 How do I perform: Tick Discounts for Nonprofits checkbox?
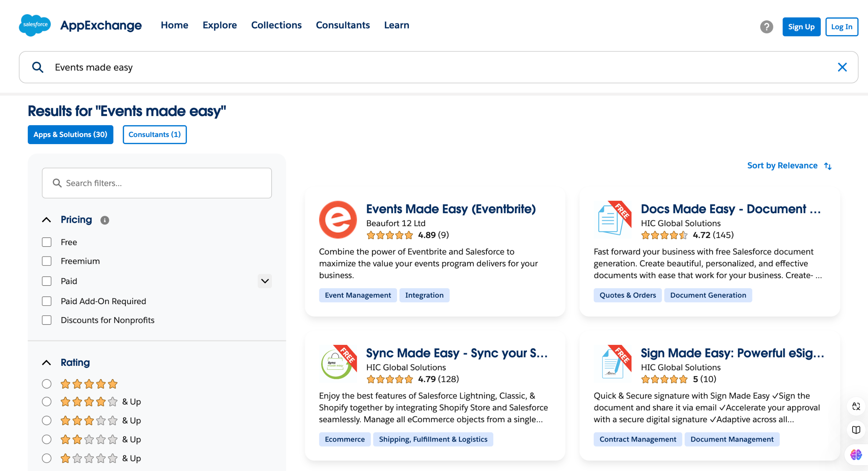[x=47, y=320]
